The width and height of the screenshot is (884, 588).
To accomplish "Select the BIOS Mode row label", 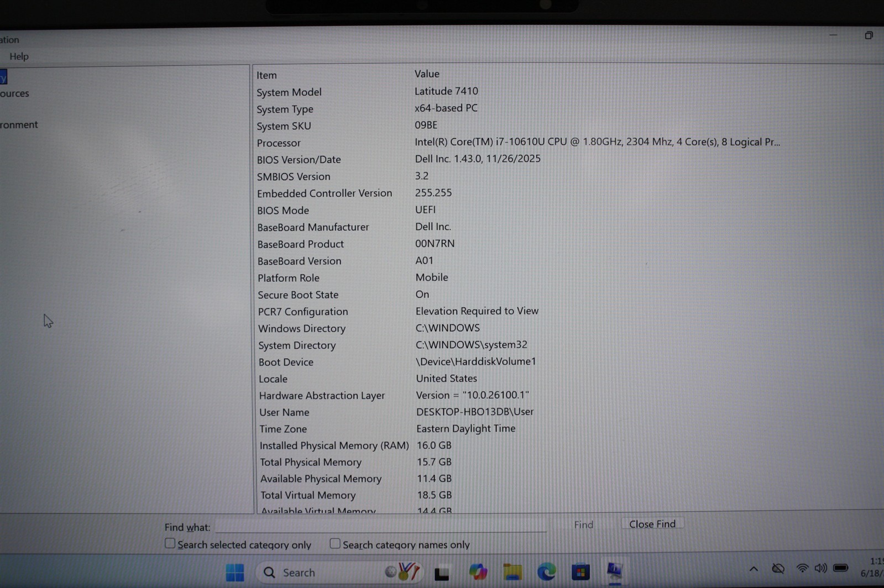I will click(x=283, y=211).
